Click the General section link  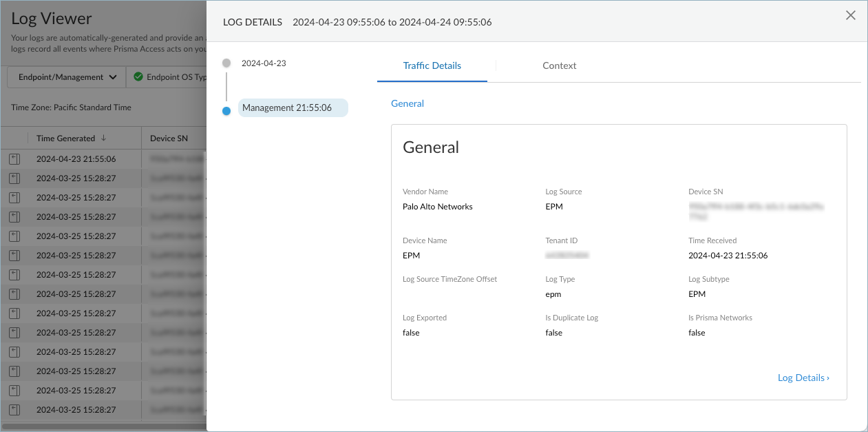[x=407, y=103]
